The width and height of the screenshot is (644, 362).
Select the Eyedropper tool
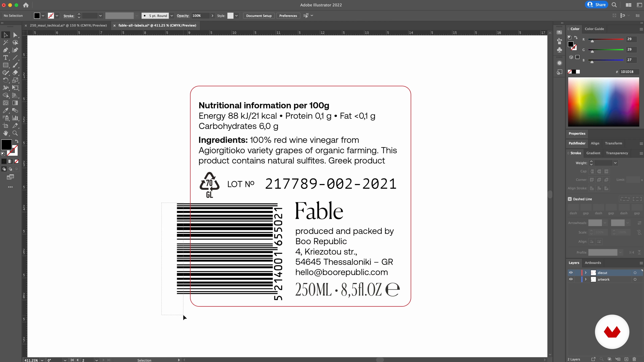(6, 110)
